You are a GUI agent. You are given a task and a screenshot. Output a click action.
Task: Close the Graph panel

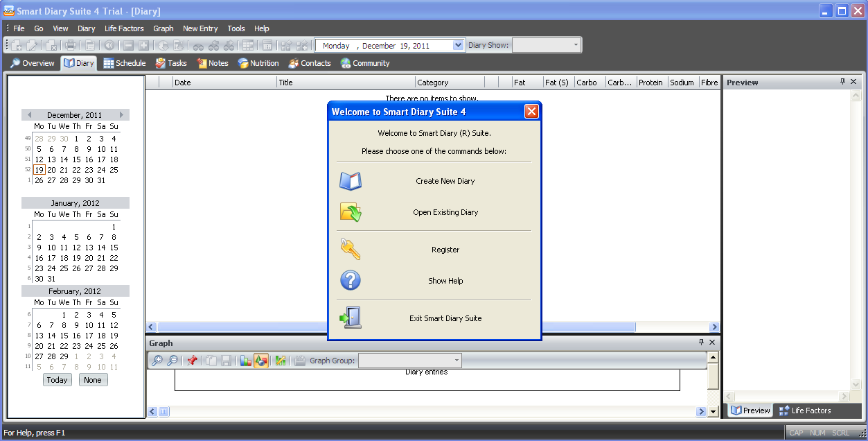tap(712, 343)
